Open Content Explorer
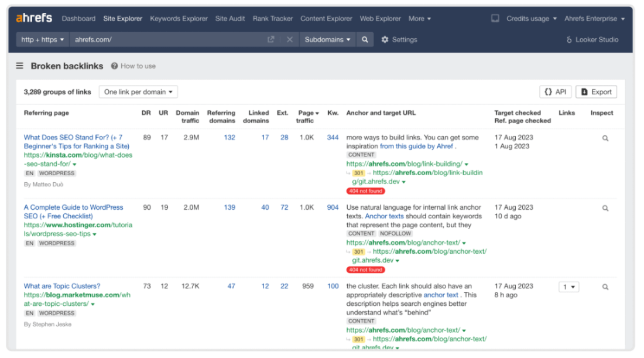644x358 pixels. 326,19
